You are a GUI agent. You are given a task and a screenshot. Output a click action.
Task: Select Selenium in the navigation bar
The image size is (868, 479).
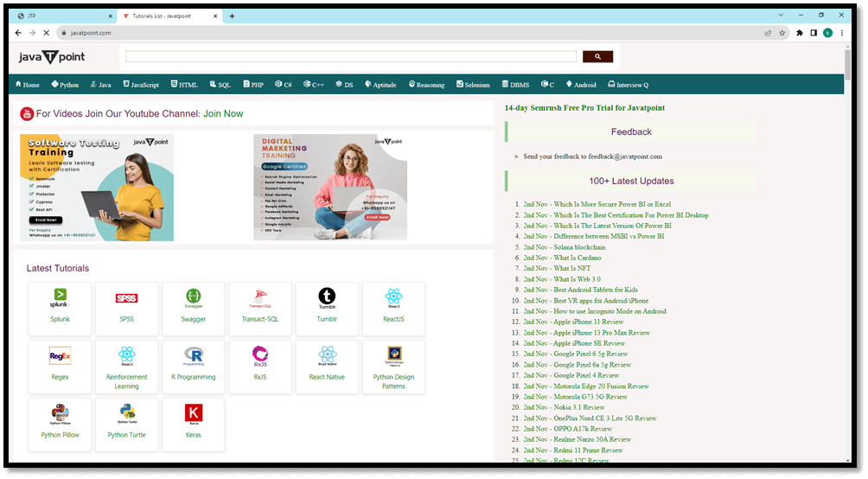point(473,85)
